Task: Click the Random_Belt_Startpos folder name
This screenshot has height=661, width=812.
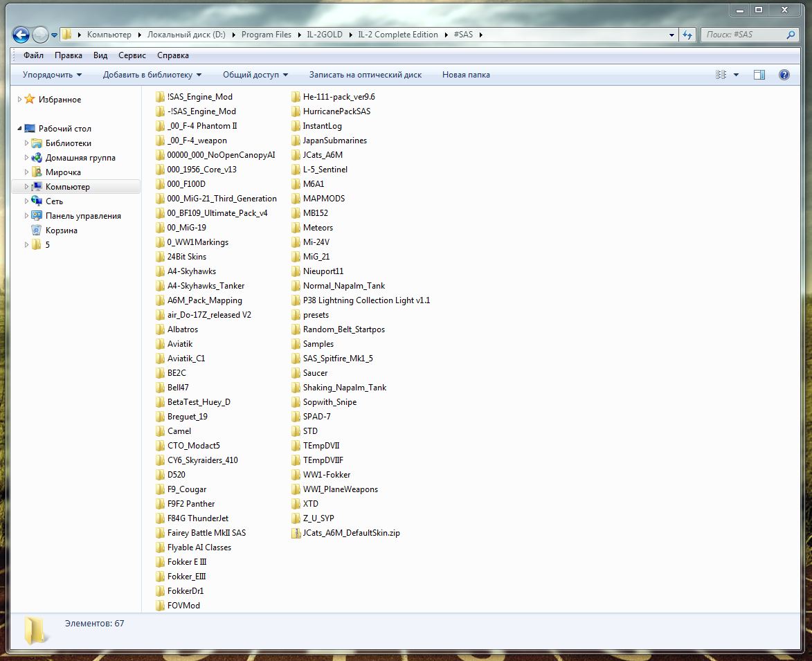Action: tap(344, 329)
